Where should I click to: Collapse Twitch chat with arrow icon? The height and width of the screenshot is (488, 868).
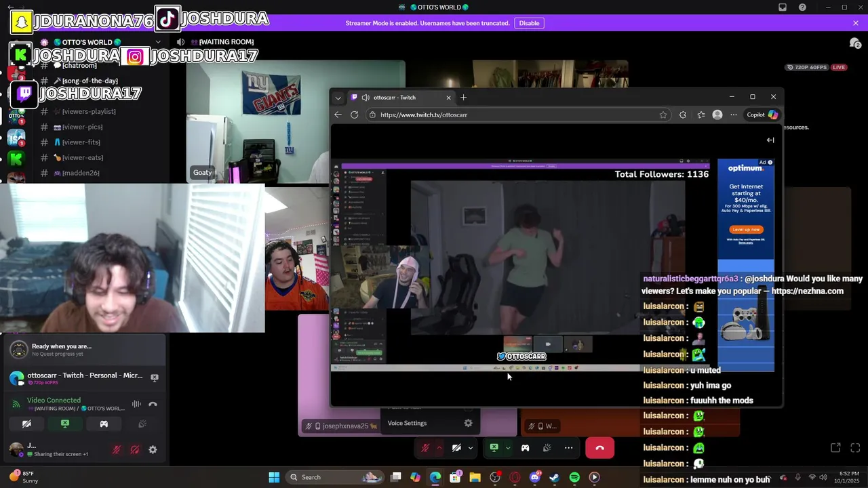click(x=770, y=140)
